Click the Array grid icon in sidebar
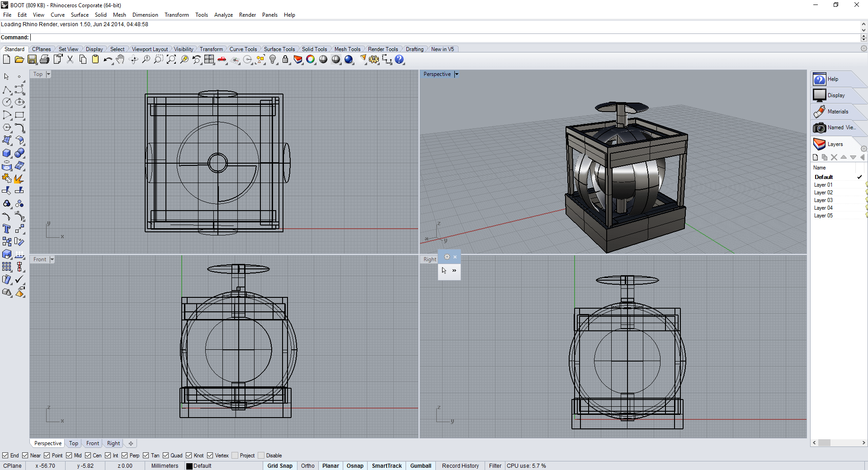The height and width of the screenshot is (470, 868). tap(7, 267)
